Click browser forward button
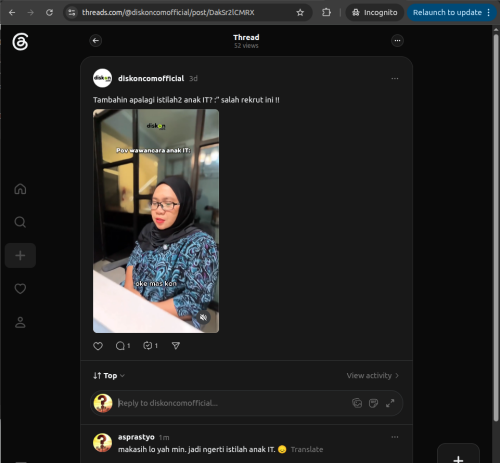Screen dimensions: 500x463 [31, 13]
